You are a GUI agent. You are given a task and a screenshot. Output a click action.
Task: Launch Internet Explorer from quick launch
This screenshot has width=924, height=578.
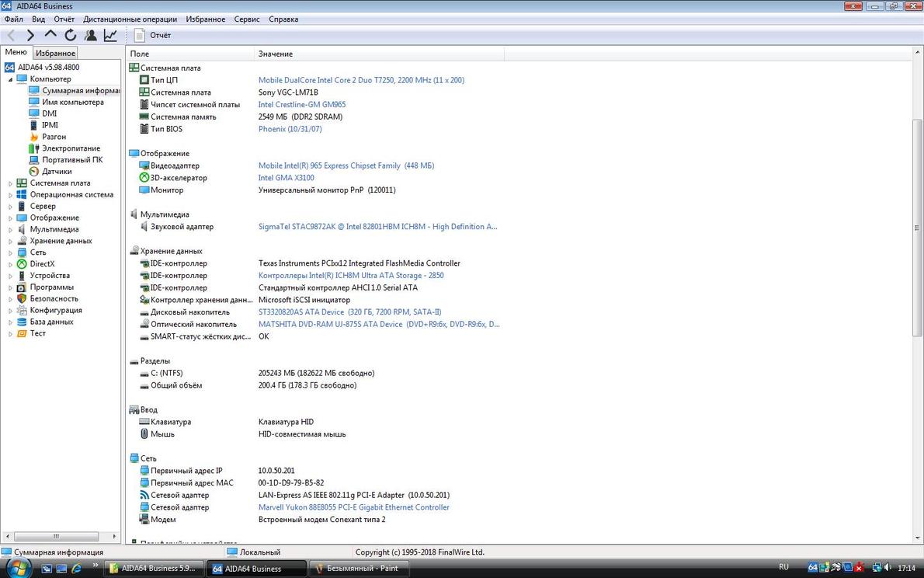coord(76,569)
